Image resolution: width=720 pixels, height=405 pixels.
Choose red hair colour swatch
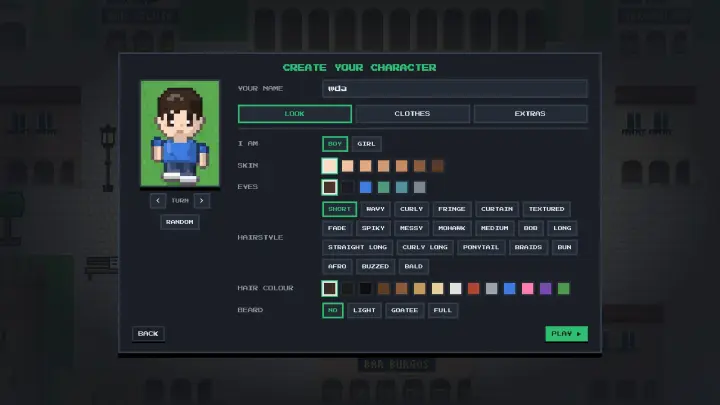[473, 288]
